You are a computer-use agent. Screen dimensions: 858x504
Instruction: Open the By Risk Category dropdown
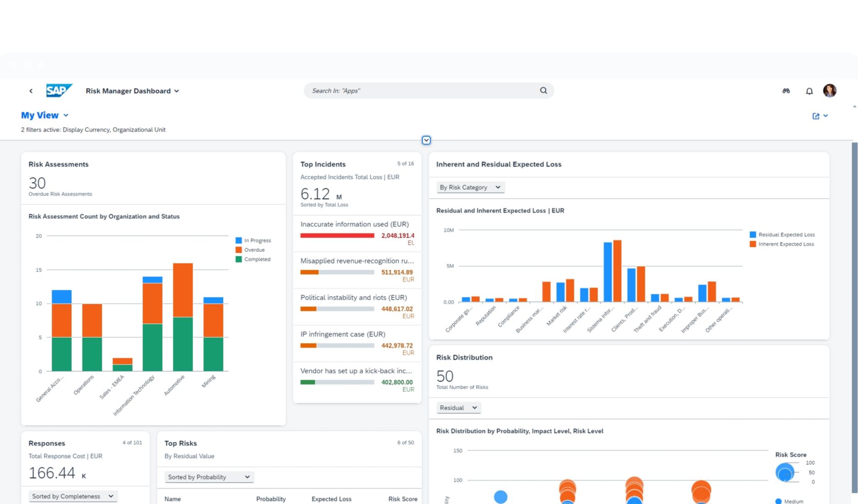[x=470, y=187]
